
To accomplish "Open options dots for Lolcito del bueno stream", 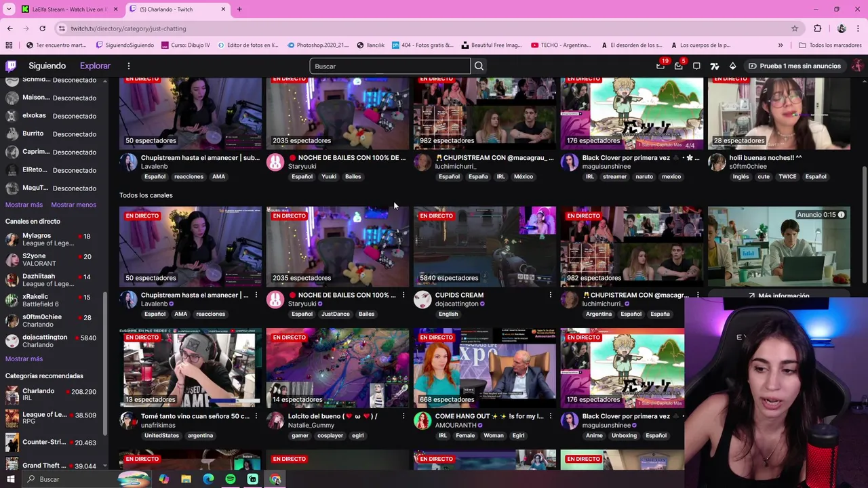I will (403, 416).
